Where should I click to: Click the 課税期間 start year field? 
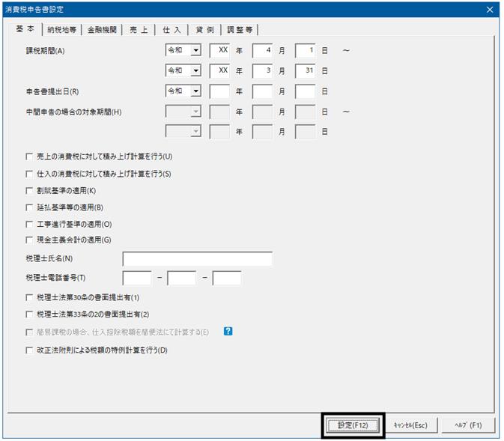pyautogui.click(x=219, y=50)
